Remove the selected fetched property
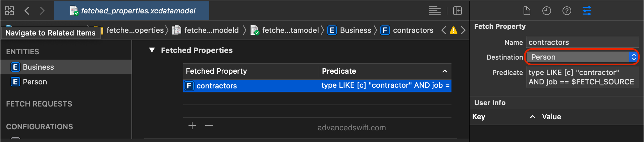Viewport: 644px width, 142px height. (209, 126)
